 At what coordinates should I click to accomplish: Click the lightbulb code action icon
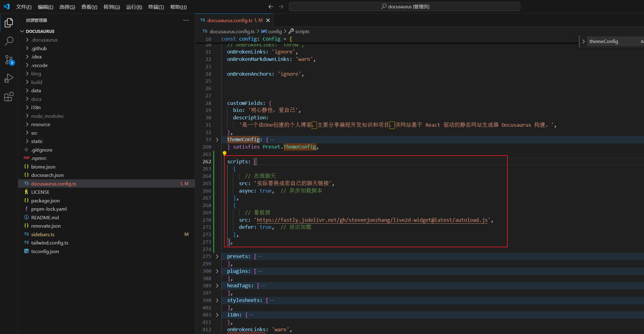[x=225, y=153]
